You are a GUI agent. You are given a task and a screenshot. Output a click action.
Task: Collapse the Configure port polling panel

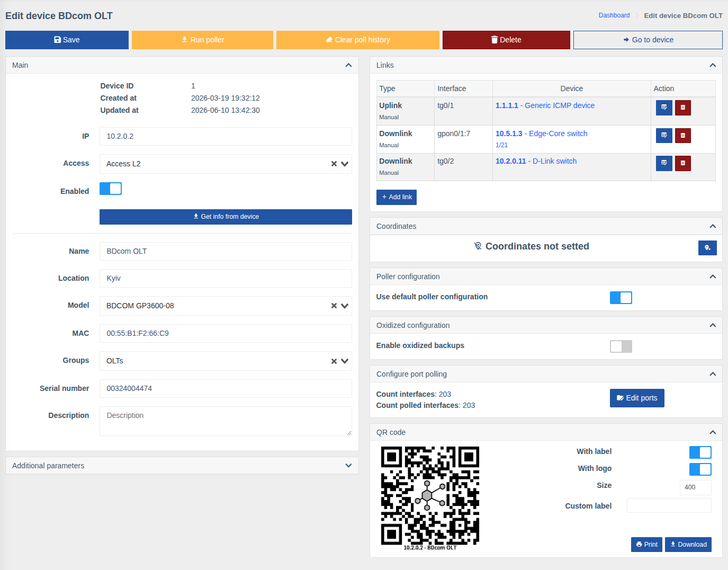pos(713,374)
